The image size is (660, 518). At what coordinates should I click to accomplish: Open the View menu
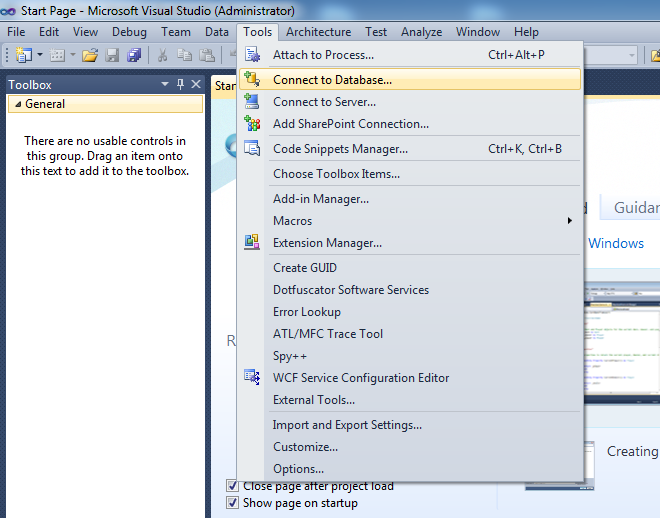(x=85, y=32)
